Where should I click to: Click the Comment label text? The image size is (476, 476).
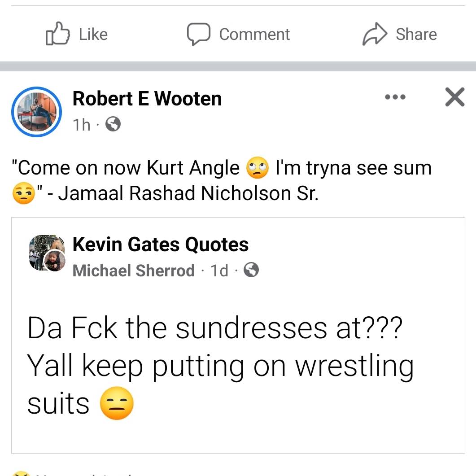point(254,35)
